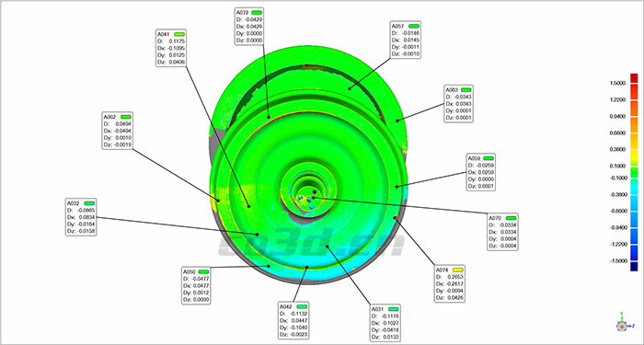Viewport: 644px width, 345px height.
Task: Select the A031 annotation label
Action: 385,323
